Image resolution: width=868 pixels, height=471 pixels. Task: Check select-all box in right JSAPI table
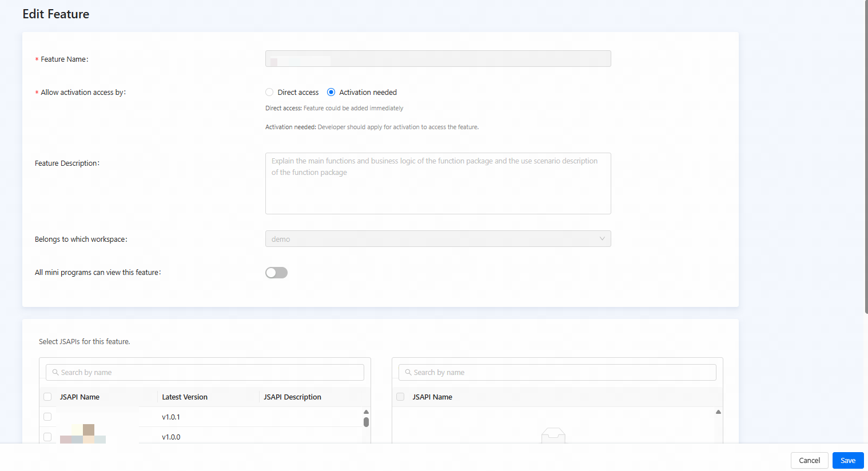click(x=400, y=397)
